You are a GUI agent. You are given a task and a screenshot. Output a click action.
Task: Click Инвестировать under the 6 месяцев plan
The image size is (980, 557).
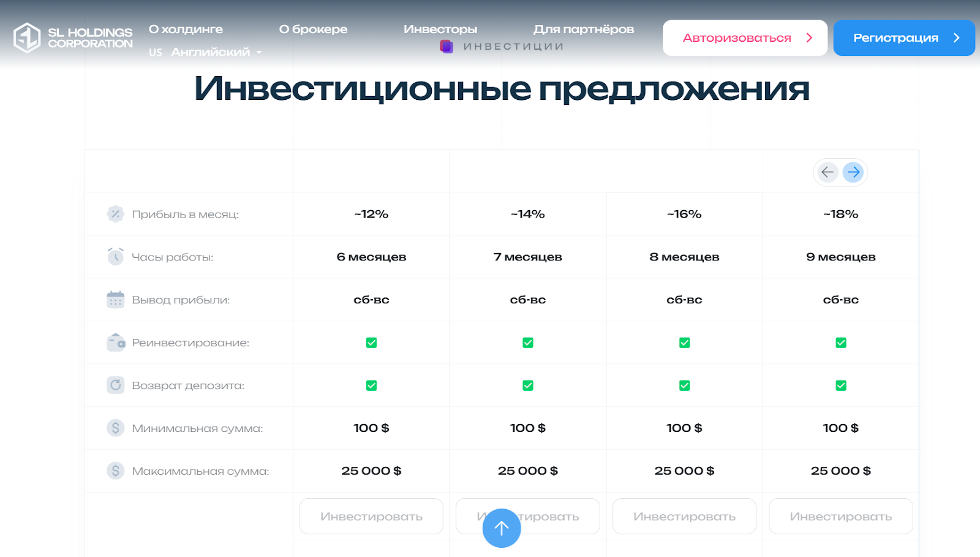point(371,516)
